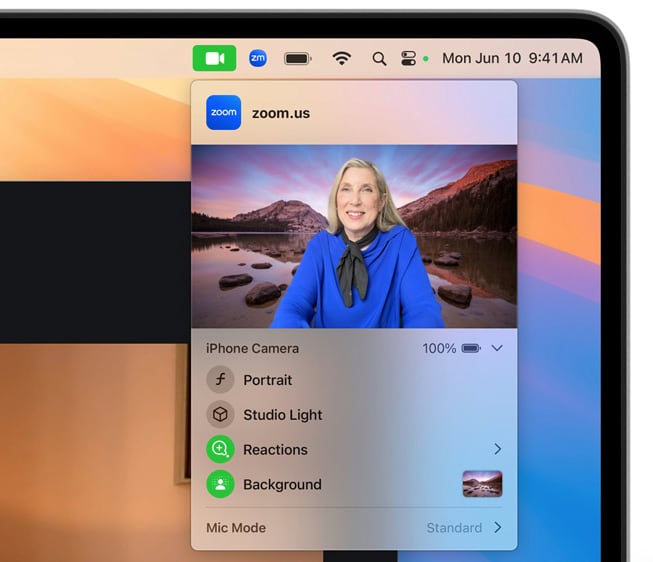Toggle the Portrait mode icon
This screenshot has height=562, width=653.
[220, 380]
